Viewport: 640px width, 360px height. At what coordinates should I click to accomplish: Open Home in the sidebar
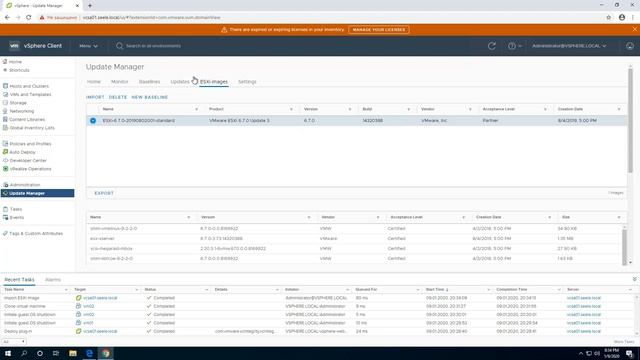[x=16, y=62]
